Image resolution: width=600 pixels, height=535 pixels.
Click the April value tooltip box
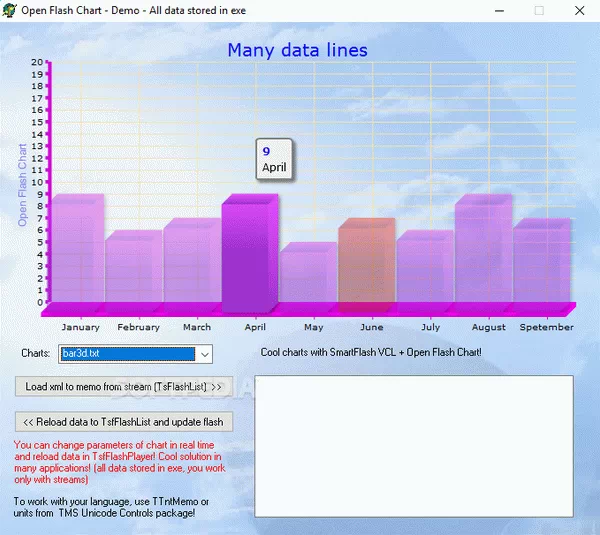pos(274,160)
